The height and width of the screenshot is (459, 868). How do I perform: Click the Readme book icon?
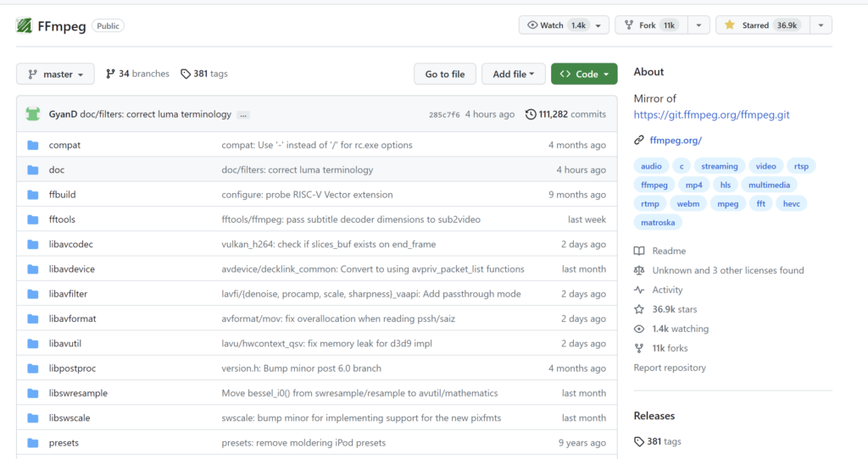[639, 251]
